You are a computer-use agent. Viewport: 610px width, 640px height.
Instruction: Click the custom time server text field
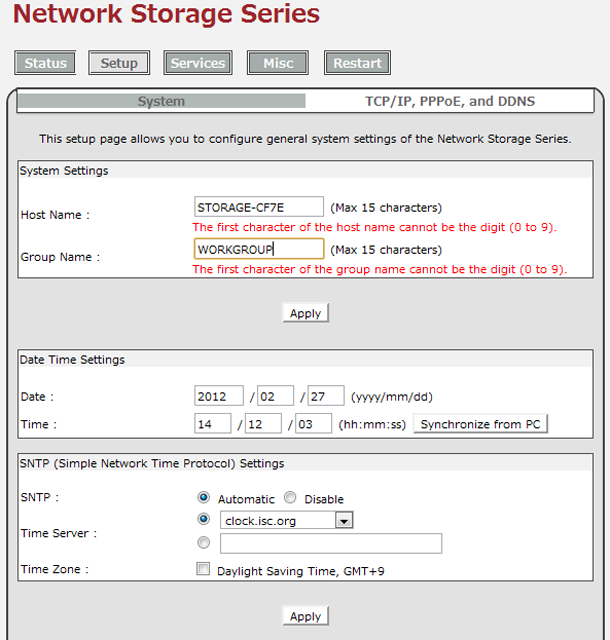330,543
